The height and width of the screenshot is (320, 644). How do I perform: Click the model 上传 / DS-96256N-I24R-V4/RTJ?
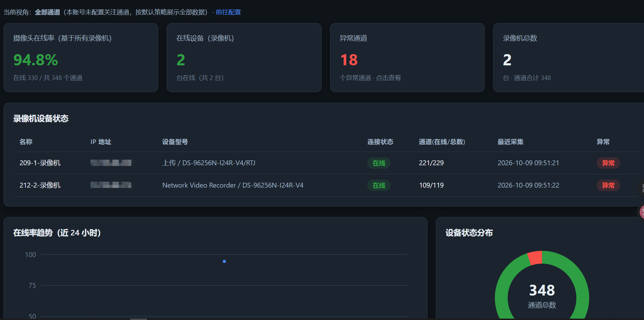point(209,163)
